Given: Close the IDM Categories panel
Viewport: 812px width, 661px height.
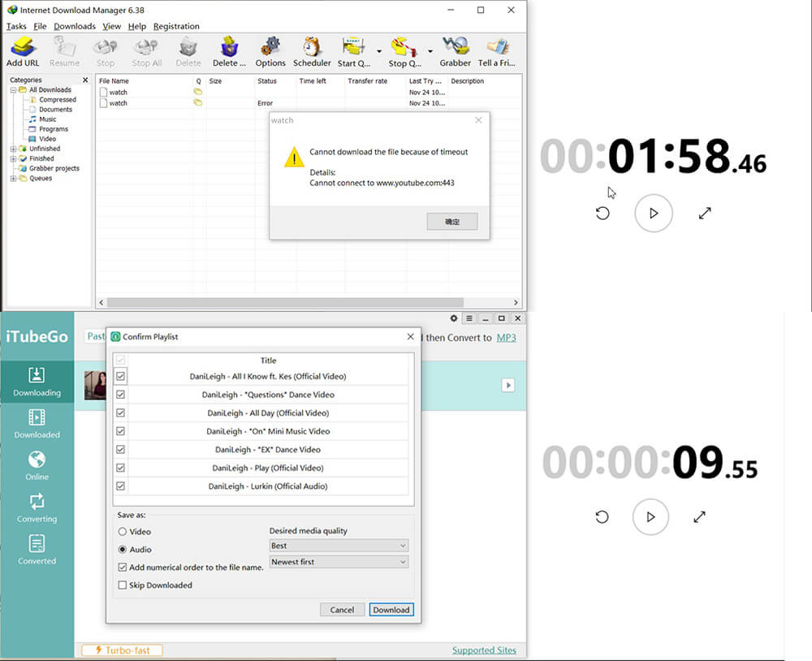Looking at the screenshot, I should 85,80.
